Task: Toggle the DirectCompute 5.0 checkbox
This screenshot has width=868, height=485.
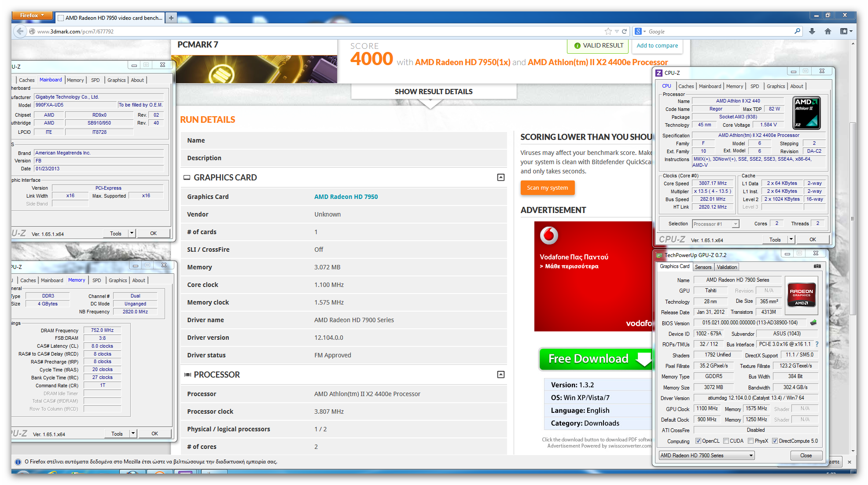Action: (775, 441)
